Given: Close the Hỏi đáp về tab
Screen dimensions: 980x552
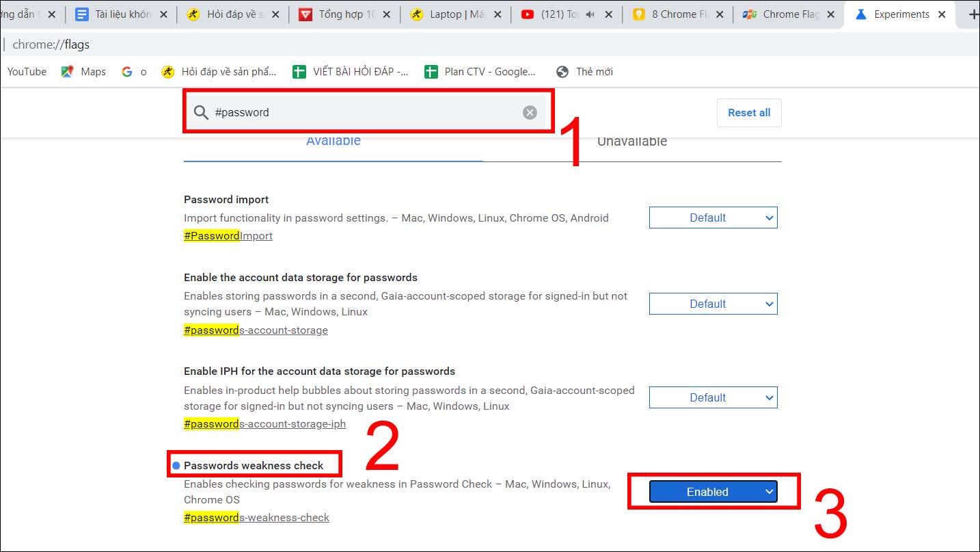Looking at the screenshot, I should 275,14.
